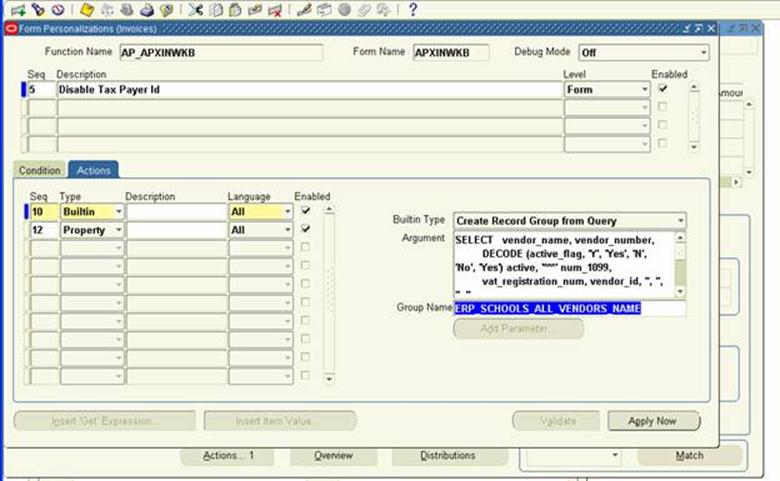The image size is (780, 481).
Task: Click the Function Name field
Action: pos(221,52)
